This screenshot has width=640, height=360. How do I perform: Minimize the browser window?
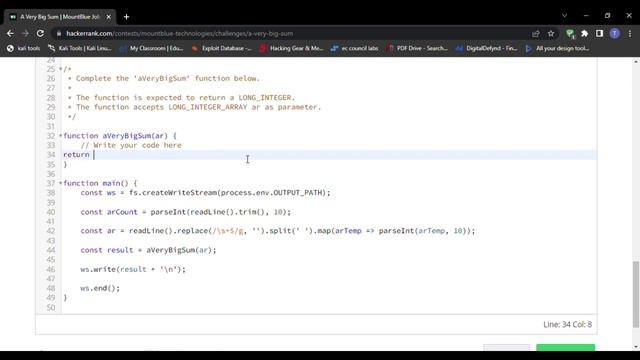click(x=586, y=16)
